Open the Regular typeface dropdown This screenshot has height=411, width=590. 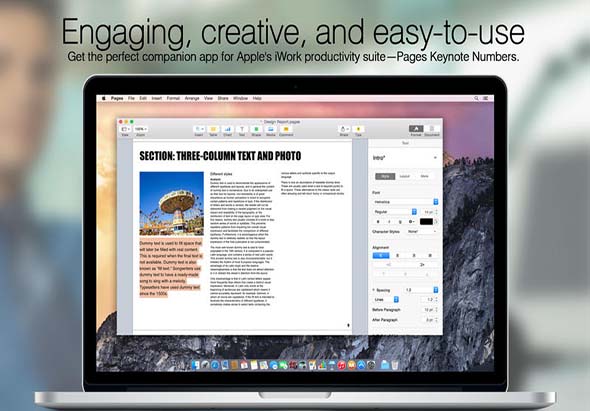[395, 212]
